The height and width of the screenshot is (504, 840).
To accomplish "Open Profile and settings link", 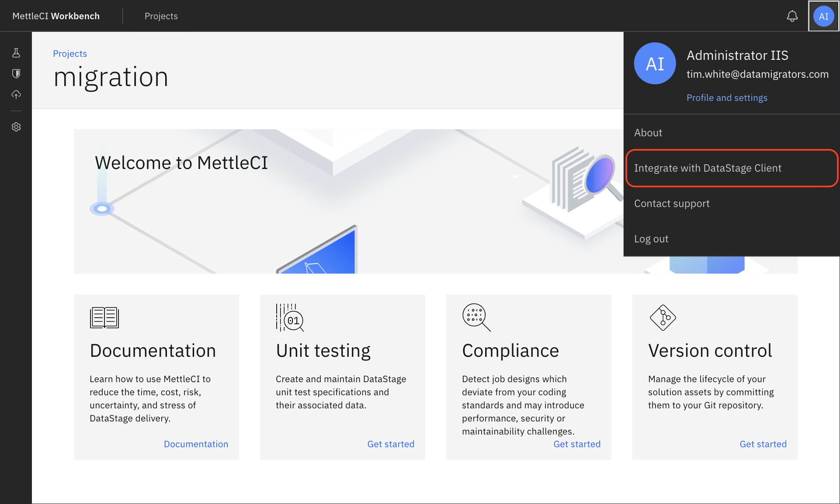I will [727, 98].
